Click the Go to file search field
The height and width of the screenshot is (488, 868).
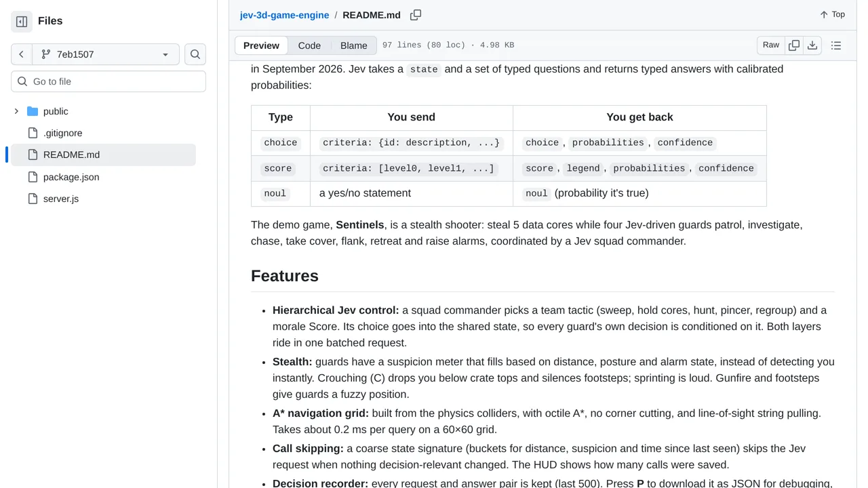[x=108, y=81]
